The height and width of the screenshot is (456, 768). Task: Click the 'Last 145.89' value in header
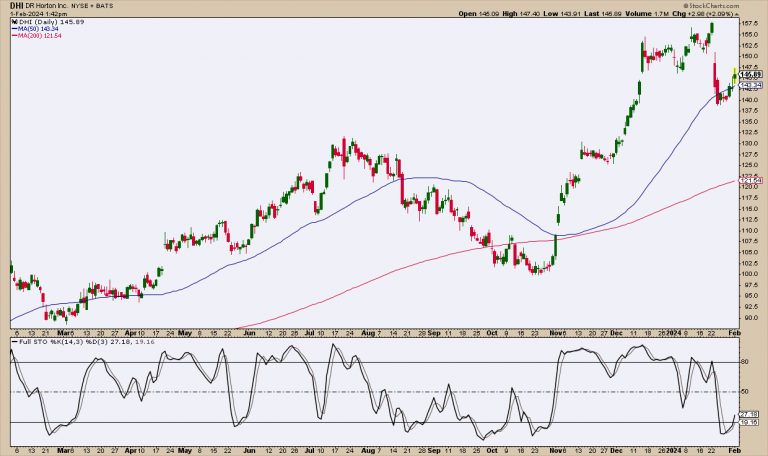[x=602, y=14]
